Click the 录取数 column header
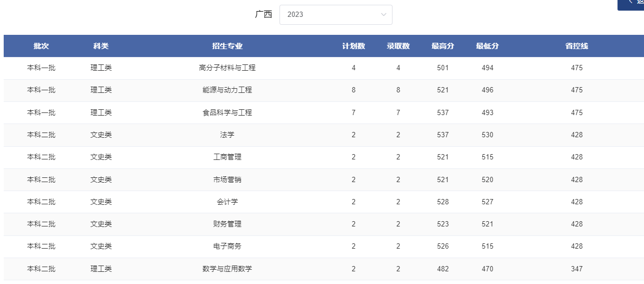644x284 pixels. pyautogui.click(x=398, y=46)
